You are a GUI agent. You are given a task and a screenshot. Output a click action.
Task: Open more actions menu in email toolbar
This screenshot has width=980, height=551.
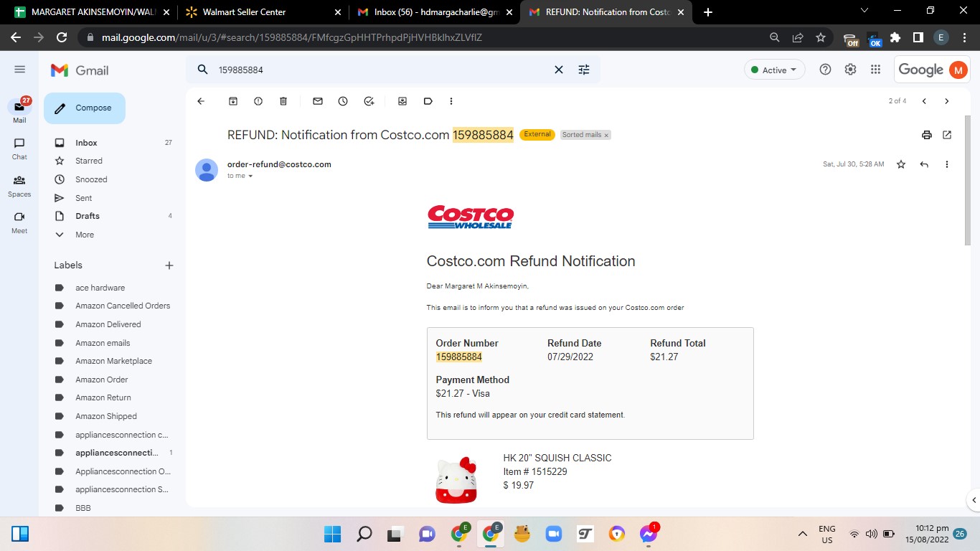point(451,101)
